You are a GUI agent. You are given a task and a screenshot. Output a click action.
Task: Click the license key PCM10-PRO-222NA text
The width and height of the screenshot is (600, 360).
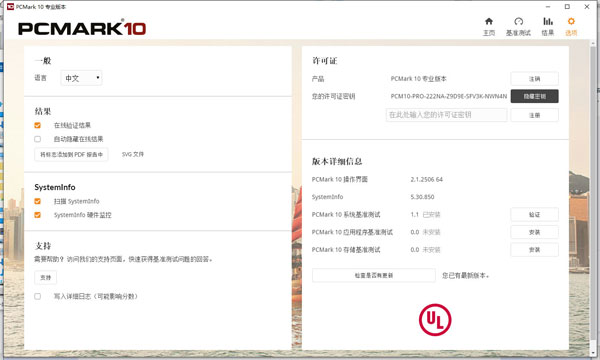(x=448, y=96)
